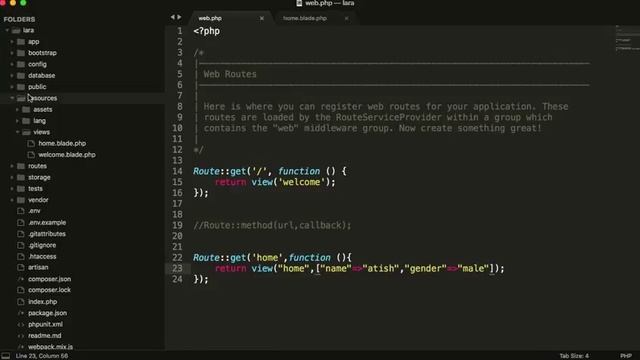
Task: Click the //Route::method(url,callback); comment on line 19
Action: click(272, 226)
